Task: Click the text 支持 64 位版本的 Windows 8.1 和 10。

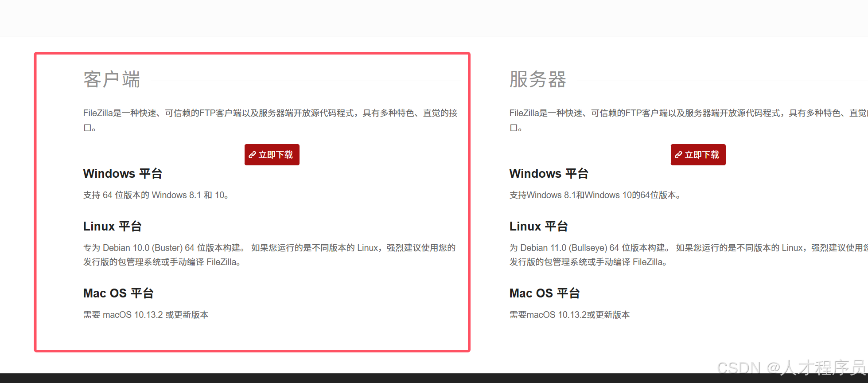Action: click(x=156, y=195)
